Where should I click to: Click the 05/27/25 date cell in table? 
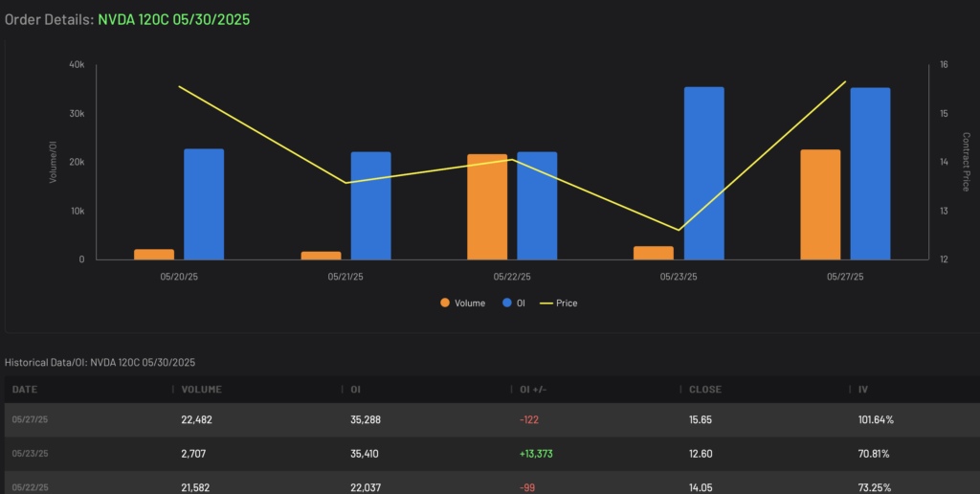(x=30, y=419)
